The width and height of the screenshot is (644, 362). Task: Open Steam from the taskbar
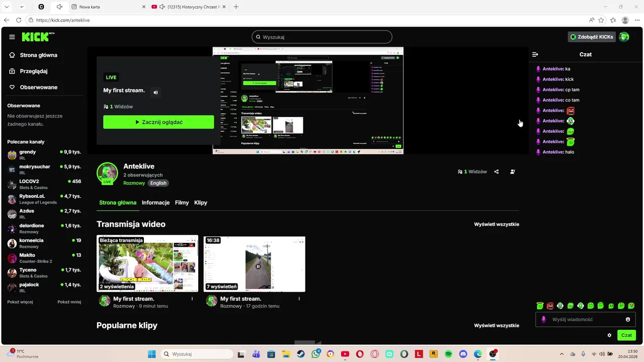(300, 354)
